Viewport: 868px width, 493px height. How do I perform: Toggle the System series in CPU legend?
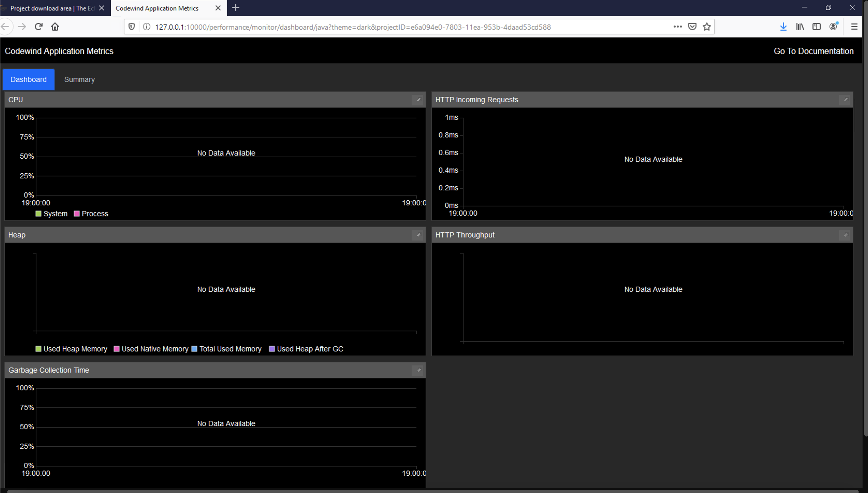52,213
